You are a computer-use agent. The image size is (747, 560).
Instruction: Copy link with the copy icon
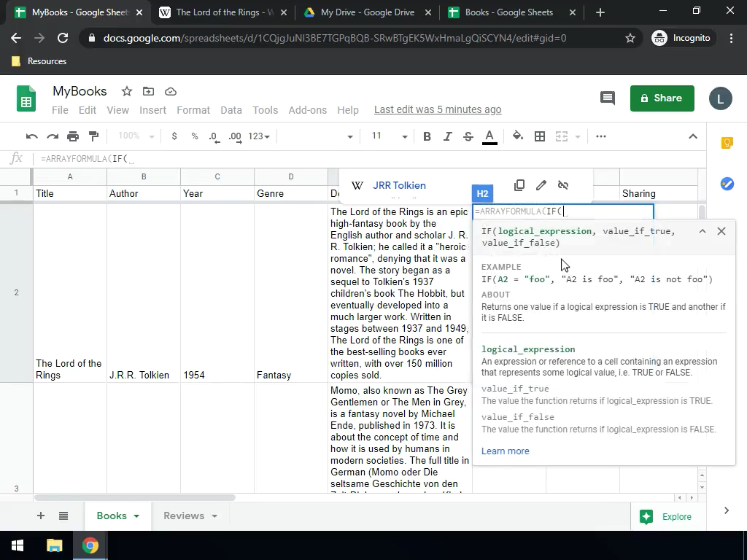click(x=519, y=185)
